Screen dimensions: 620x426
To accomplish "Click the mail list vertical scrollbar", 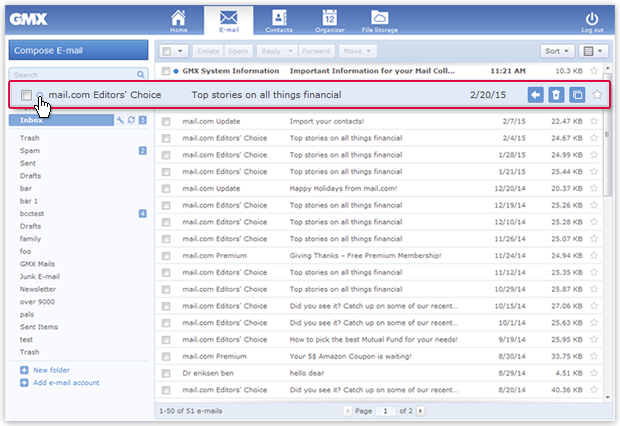I will tap(607, 134).
